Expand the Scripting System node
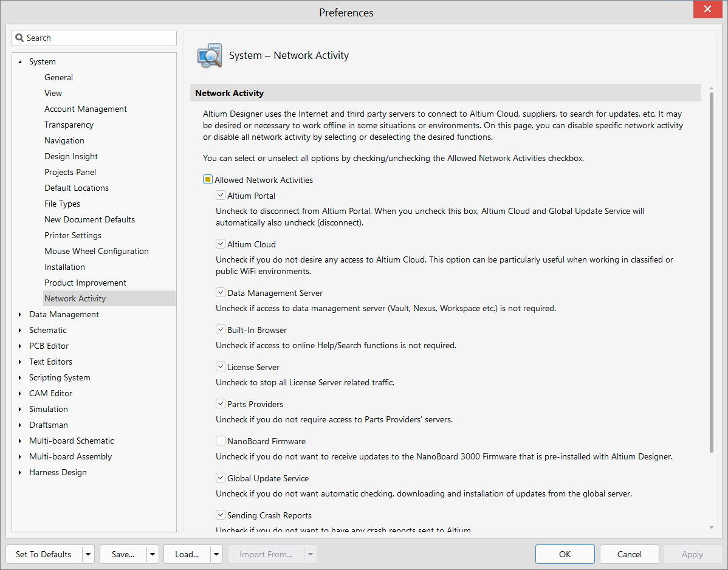The width and height of the screenshot is (728, 570). pyautogui.click(x=20, y=377)
